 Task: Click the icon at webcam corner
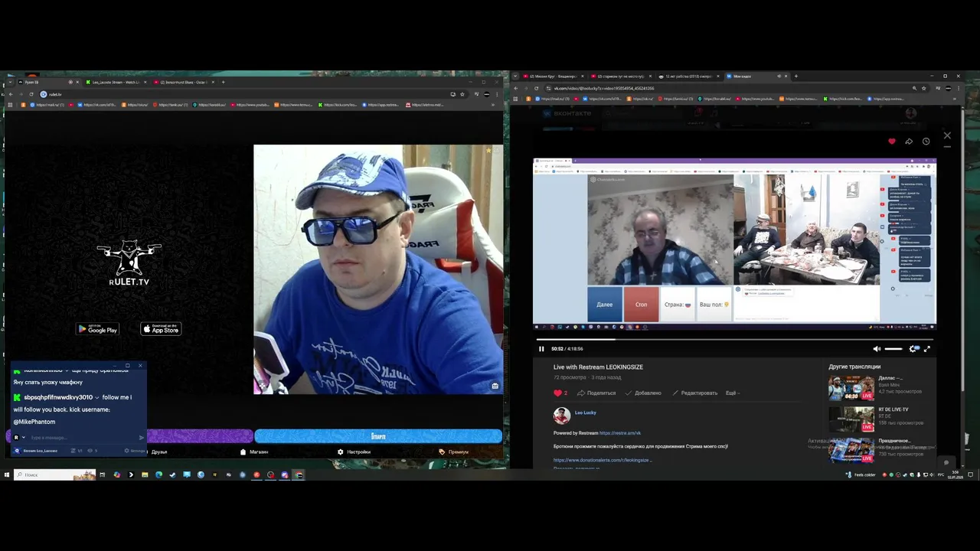[x=495, y=386]
